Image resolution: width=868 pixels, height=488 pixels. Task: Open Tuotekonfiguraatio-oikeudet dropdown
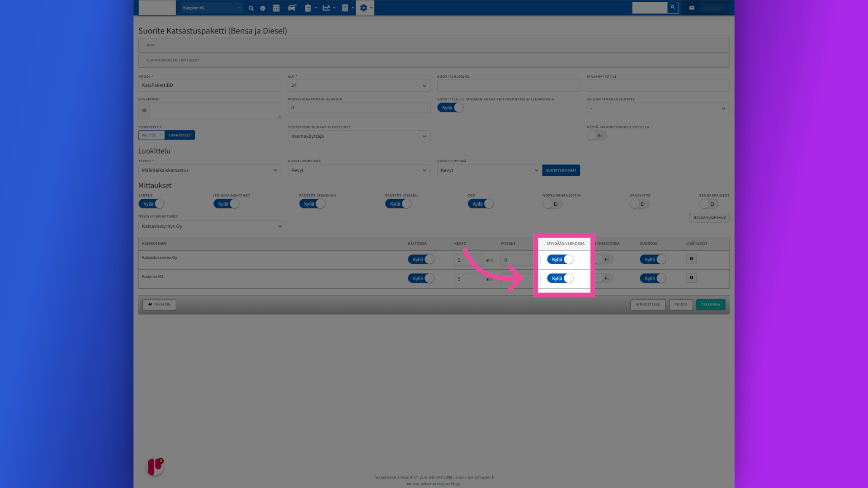(x=359, y=136)
